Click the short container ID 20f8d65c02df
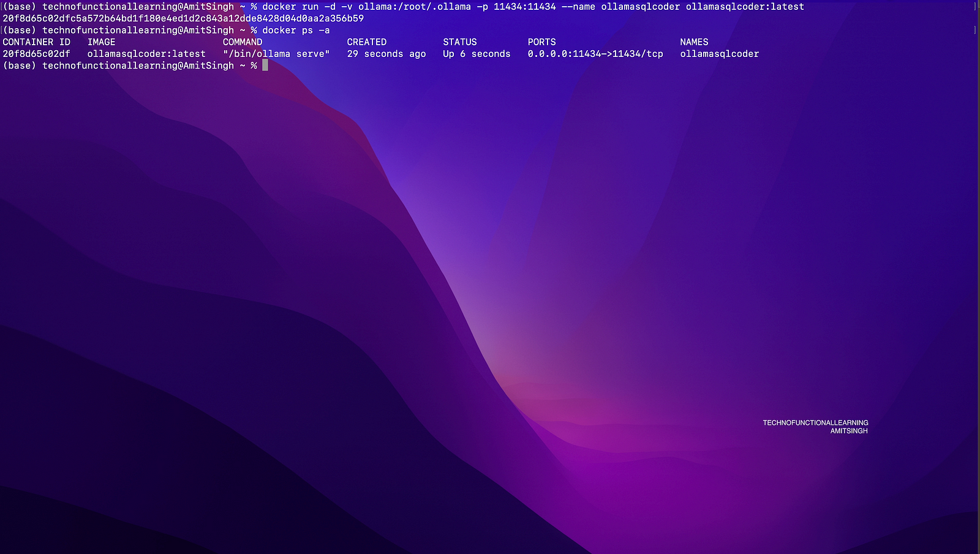Viewport: 980px width, 554px height. [36, 54]
